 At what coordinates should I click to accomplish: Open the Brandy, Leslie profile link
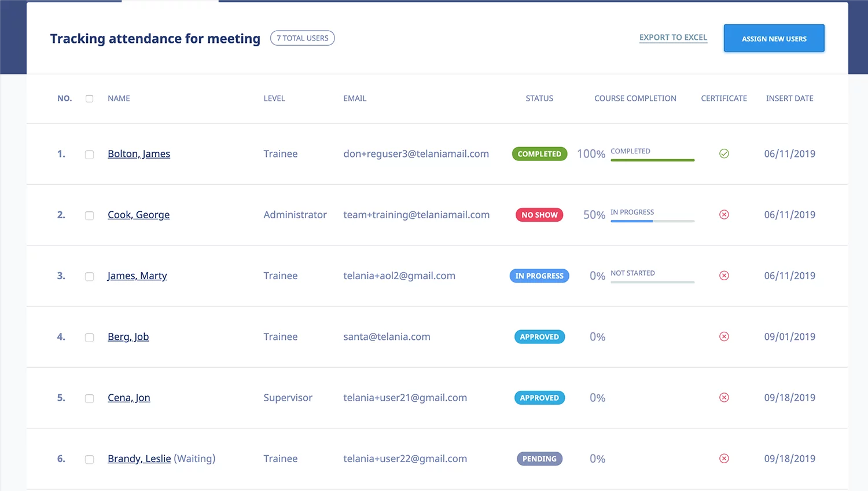[139, 459]
